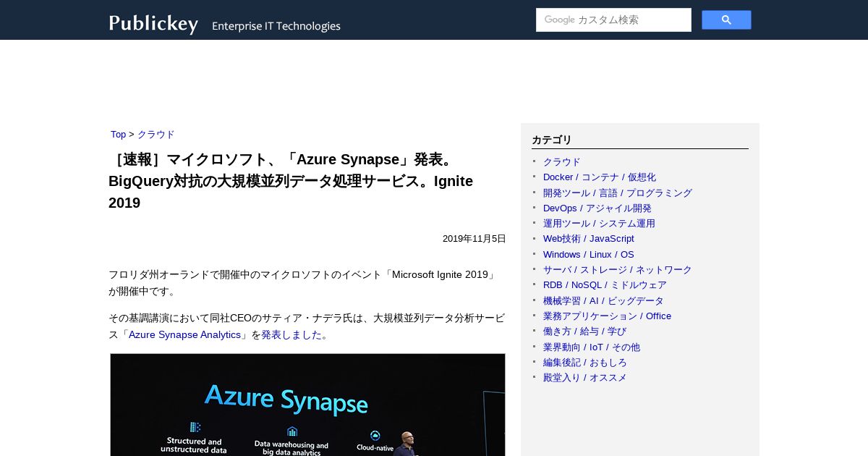
Task: Click the Azure Synapse keynote image
Action: coord(307,405)
